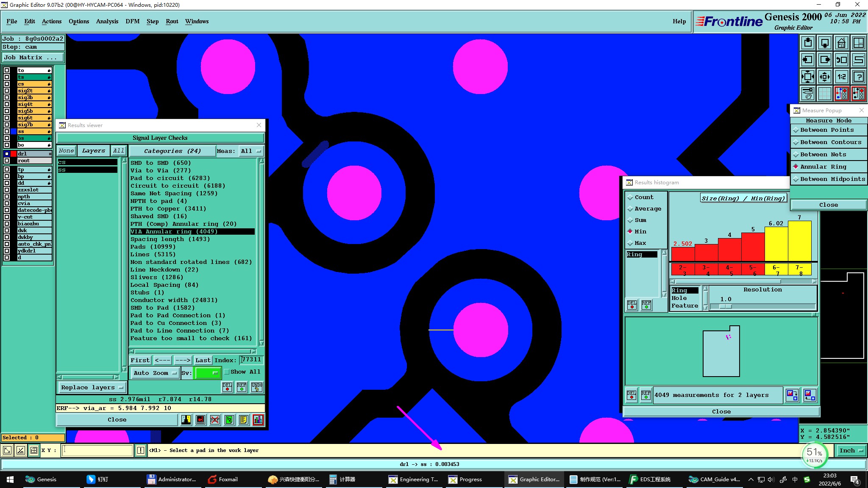Click the DEL icon in Results viewer

pyautogui.click(x=227, y=387)
